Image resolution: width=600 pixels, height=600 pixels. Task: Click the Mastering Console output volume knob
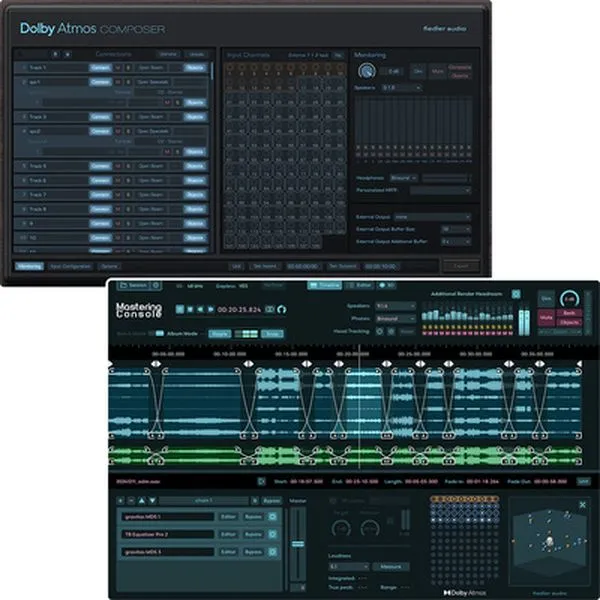click(569, 299)
